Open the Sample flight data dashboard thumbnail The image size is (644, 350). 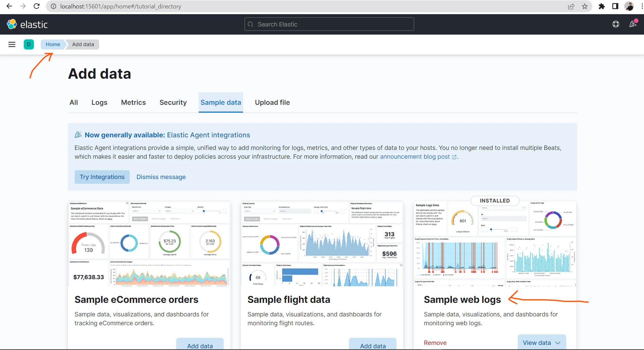click(x=322, y=244)
